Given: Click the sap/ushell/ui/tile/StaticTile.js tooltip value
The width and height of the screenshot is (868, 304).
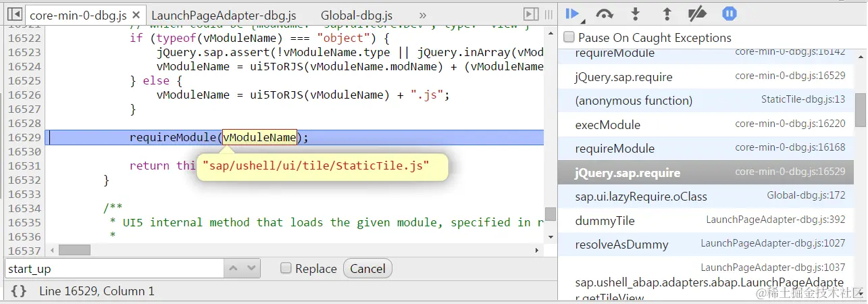Looking at the screenshot, I should pos(315,166).
